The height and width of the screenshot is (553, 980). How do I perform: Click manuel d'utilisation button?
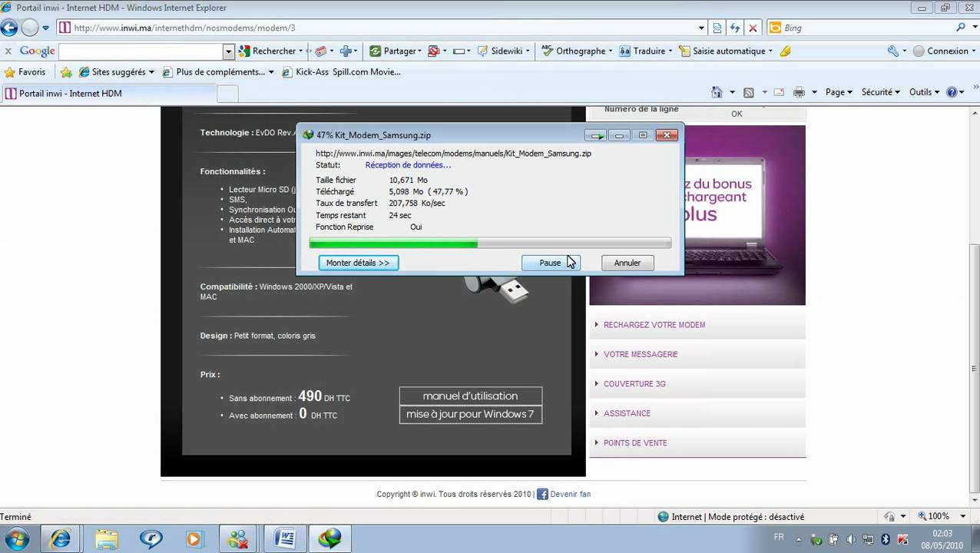point(471,396)
